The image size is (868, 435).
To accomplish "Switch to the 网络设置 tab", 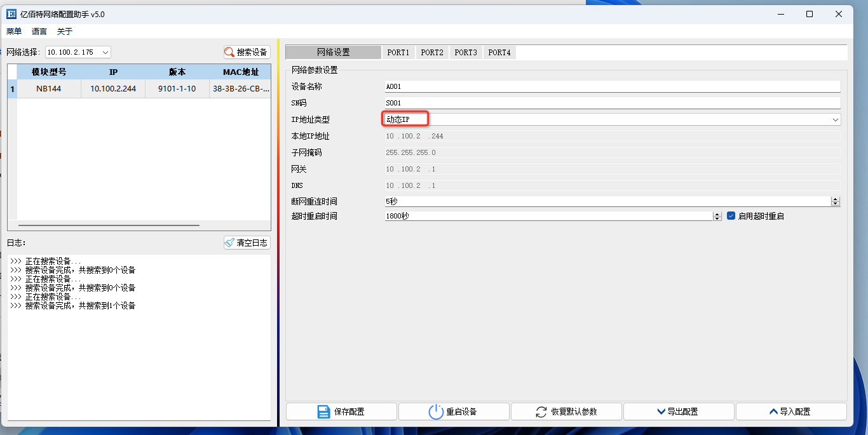I will [x=334, y=52].
